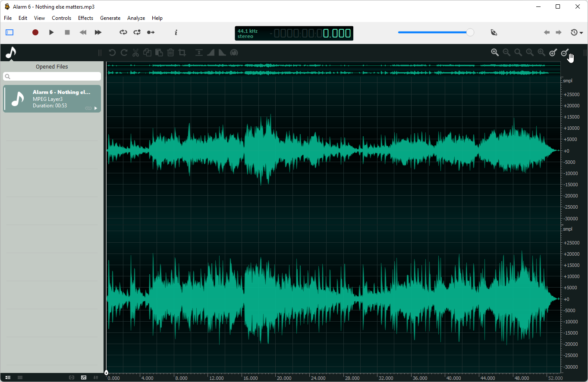Viewport: 588px width, 382px height.
Task: Open the Controls menu
Action: (x=61, y=18)
